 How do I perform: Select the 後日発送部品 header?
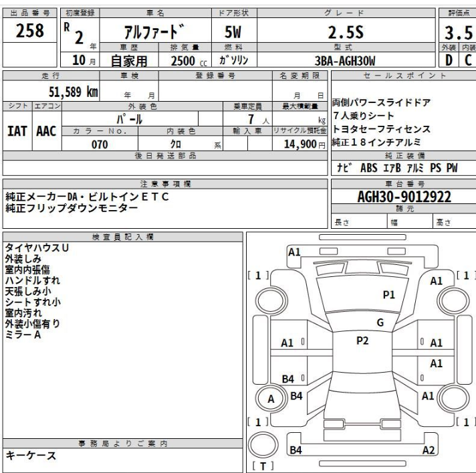tap(165, 156)
